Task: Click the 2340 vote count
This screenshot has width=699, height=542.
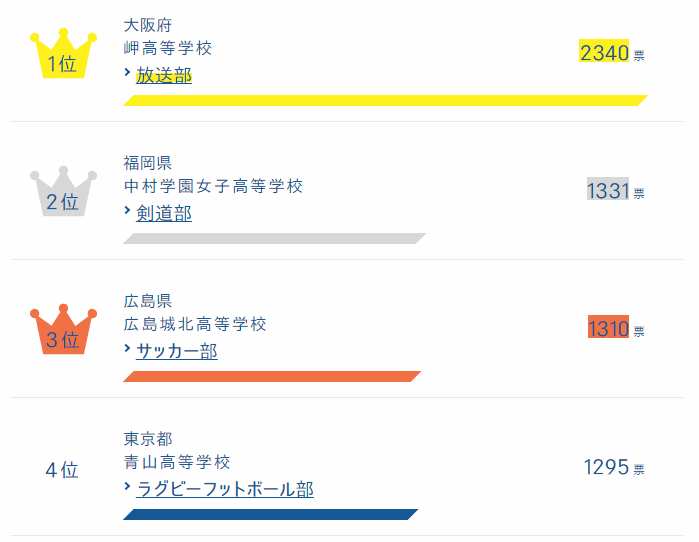Action: click(604, 53)
